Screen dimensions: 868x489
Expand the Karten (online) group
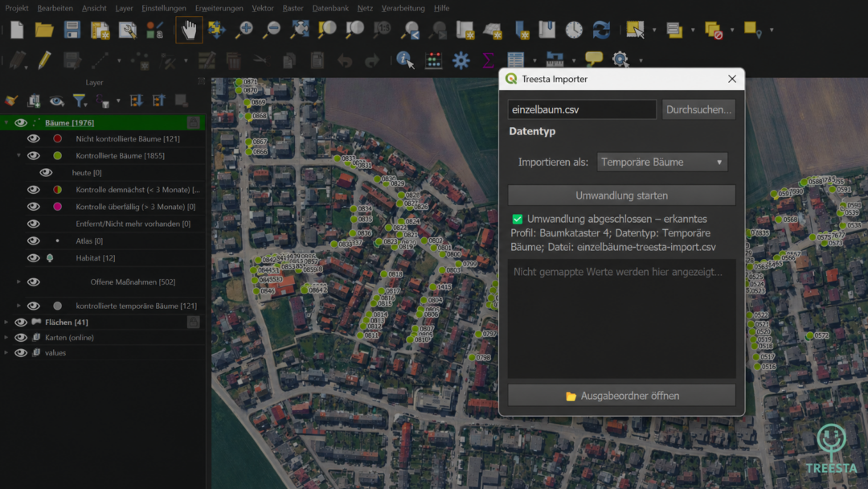pyautogui.click(x=6, y=337)
